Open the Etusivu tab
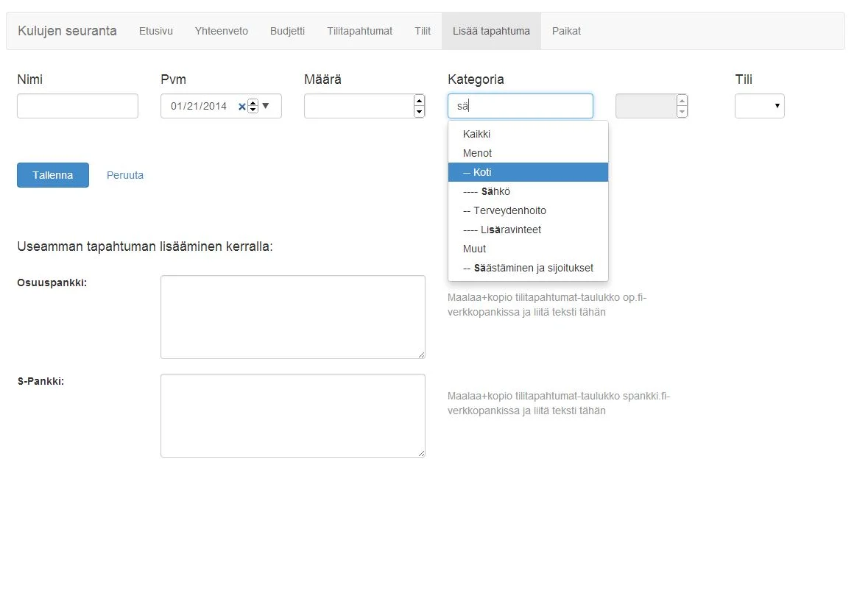 click(x=156, y=31)
